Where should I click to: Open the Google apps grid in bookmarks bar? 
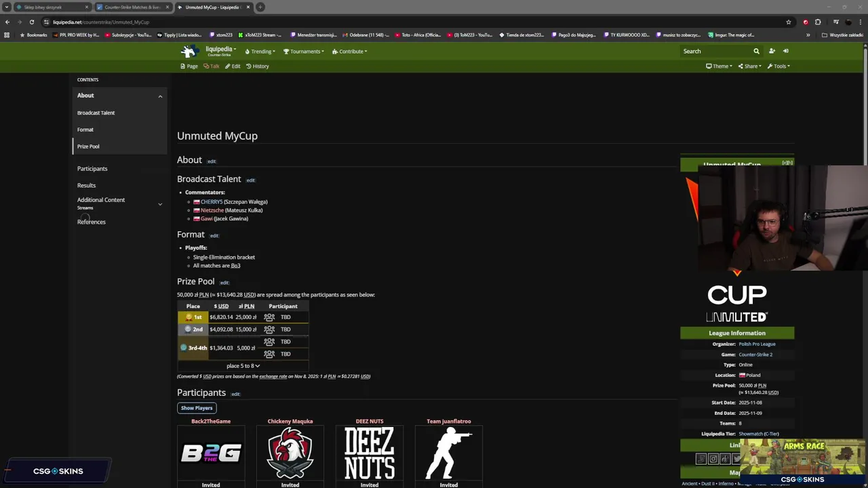(7, 35)
